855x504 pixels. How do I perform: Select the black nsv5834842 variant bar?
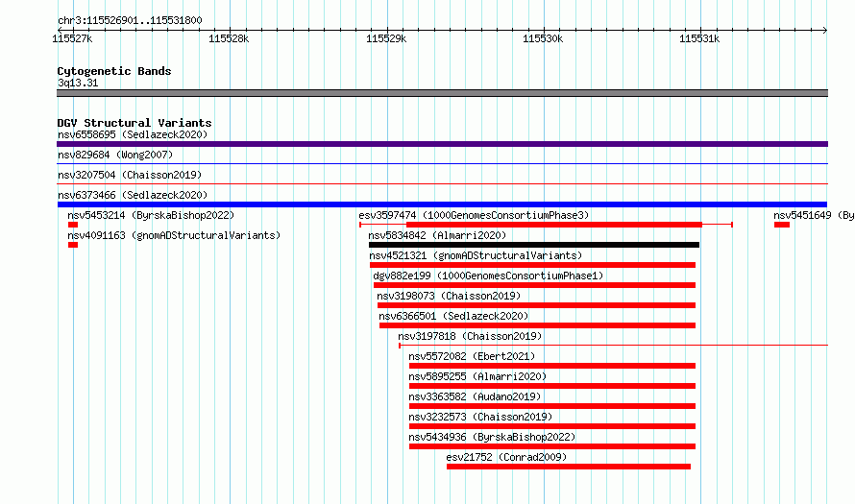point(534,245)
